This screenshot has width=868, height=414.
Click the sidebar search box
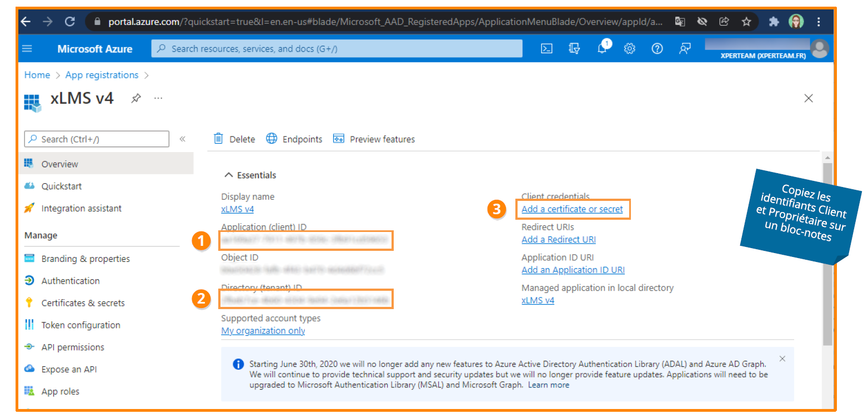(97, 139)
